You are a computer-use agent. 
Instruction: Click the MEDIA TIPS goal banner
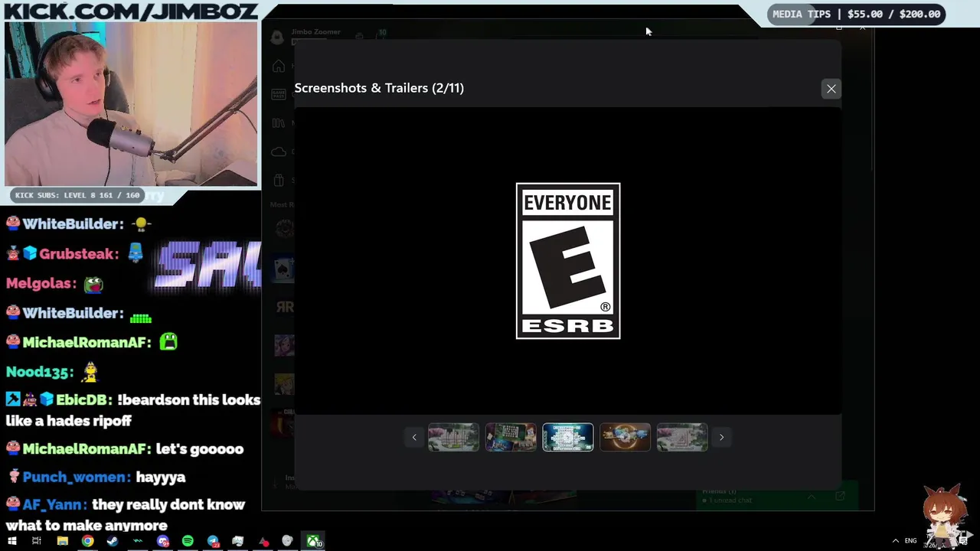pyautogui.click(x=857, y=14)
